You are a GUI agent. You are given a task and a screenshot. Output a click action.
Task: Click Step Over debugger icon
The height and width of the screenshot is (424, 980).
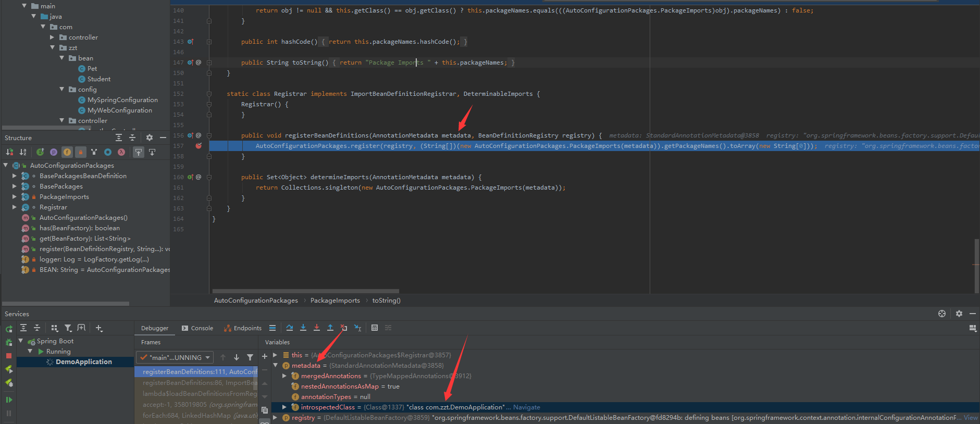pos(290,328)
